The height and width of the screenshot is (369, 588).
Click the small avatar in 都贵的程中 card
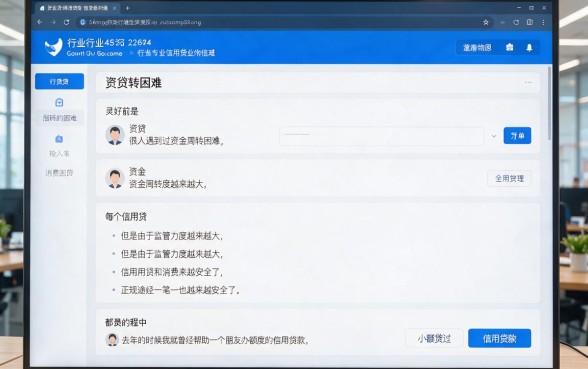112,340
